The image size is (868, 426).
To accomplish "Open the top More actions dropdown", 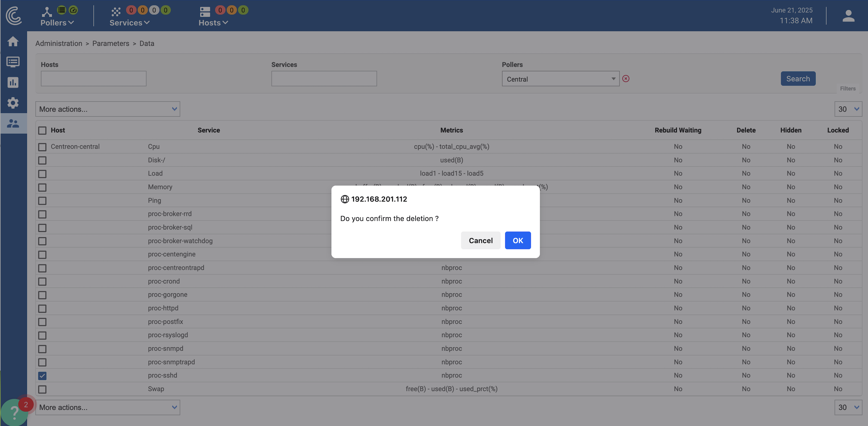I will pyautogui.click(x=108, y=109).
